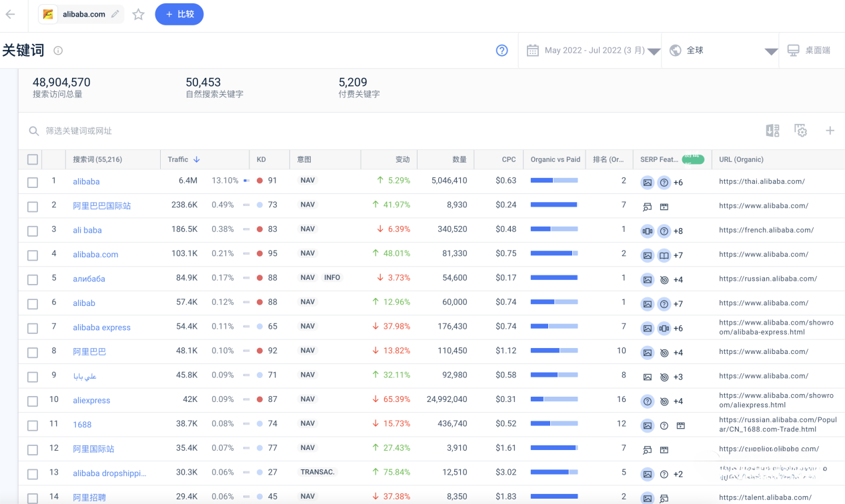Click the spiral SERP icon in the aliexpress row
This screenshot has width=845, height=504.
click(664, 401)
